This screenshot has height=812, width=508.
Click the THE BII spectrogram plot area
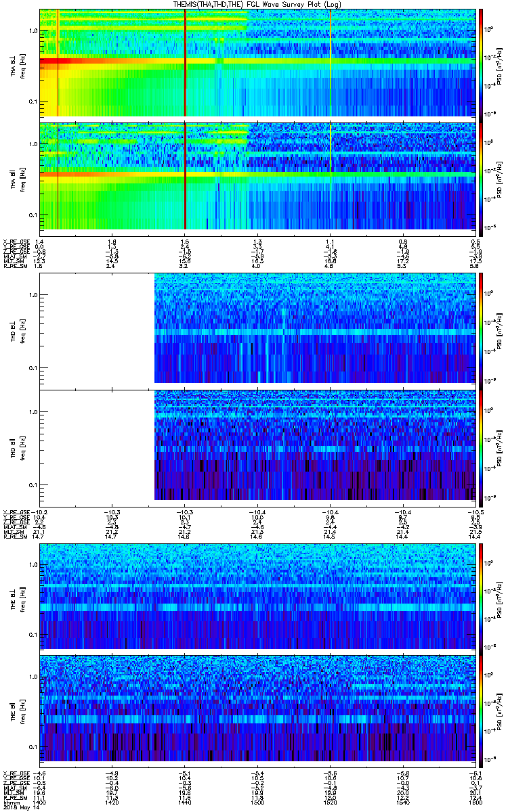tap(257, 707)
